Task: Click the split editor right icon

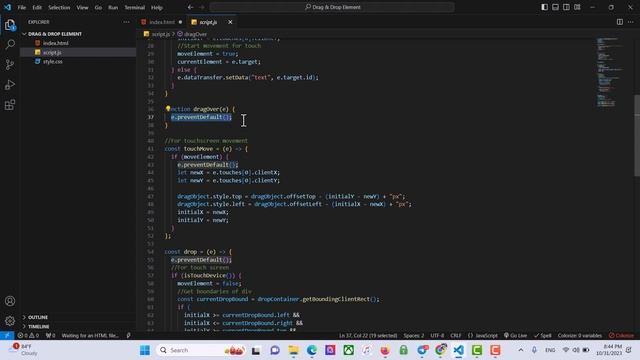Action: click(620, 22)
